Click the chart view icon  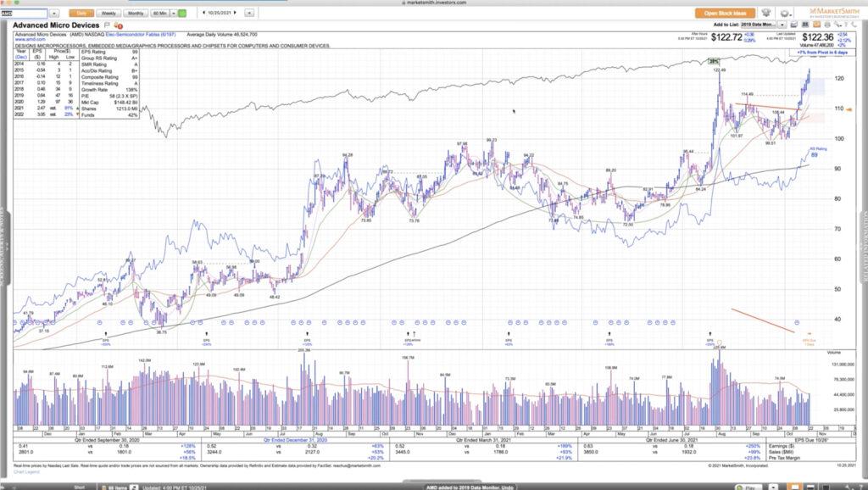point(793,25)
